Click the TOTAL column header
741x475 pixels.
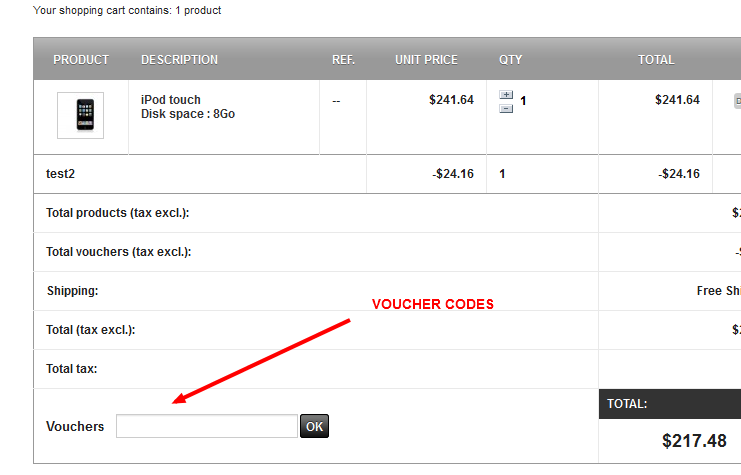coord(656,60)
